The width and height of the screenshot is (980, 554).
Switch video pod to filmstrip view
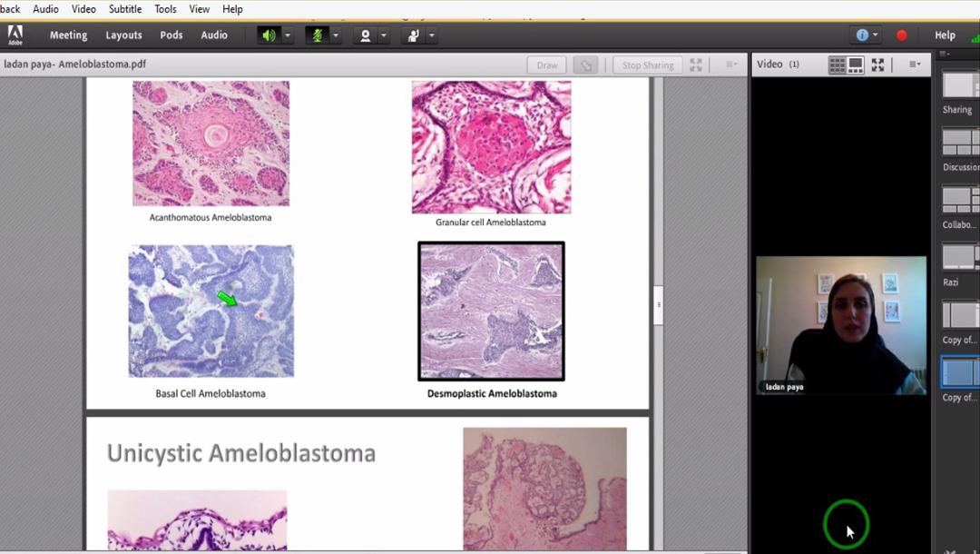pos(856,64)
